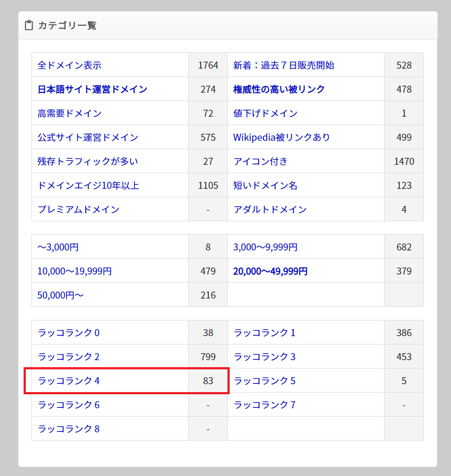
Task: Click 公式サイト運営ドメイン link
Action: tap(87, 137)
